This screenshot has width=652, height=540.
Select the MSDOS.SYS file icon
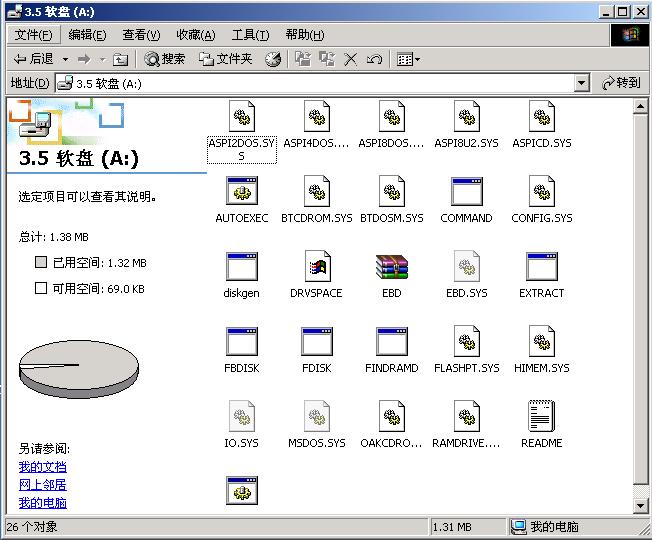(316, 416)
